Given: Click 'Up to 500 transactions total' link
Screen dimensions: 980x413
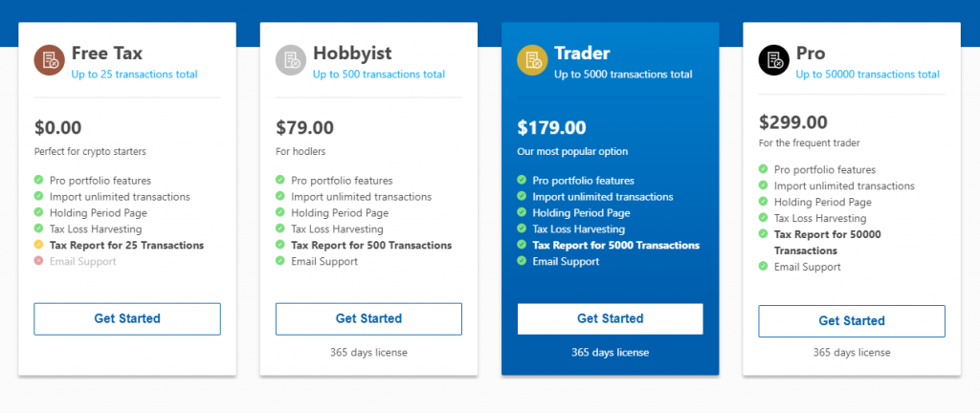Looking at the screenshot, I should (379, 75).
